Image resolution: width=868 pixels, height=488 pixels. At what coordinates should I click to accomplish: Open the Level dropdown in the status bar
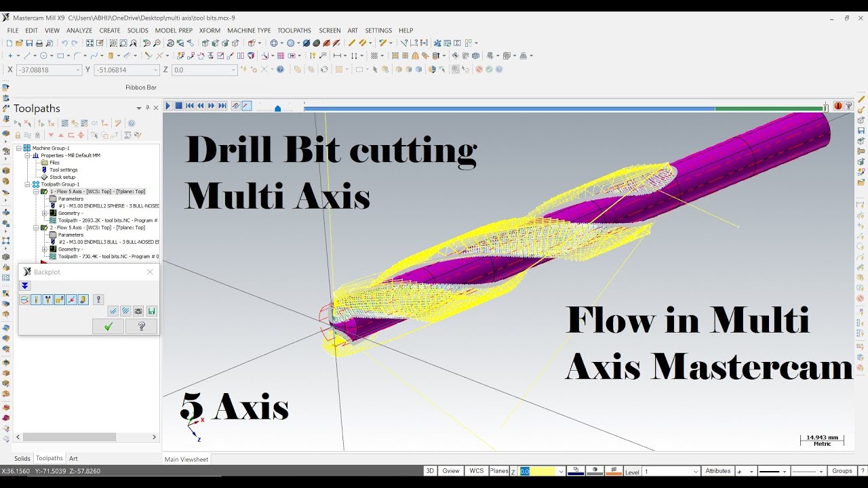(x=696, y=471)
